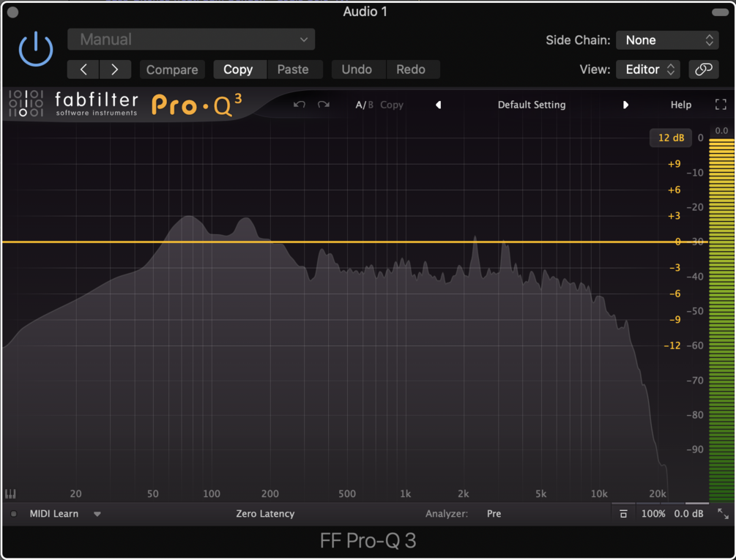Click MIDI Learn button
The image size is (736, 560).
[54, 514]
